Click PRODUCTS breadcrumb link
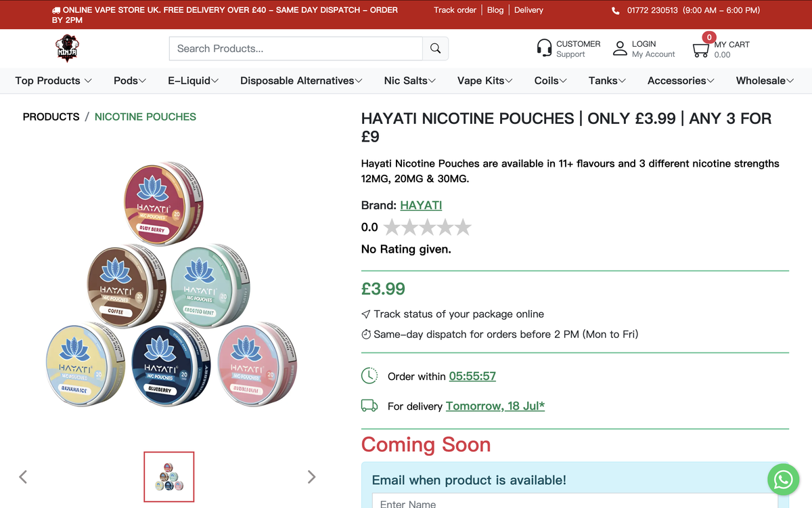 [x=51, y=117]
